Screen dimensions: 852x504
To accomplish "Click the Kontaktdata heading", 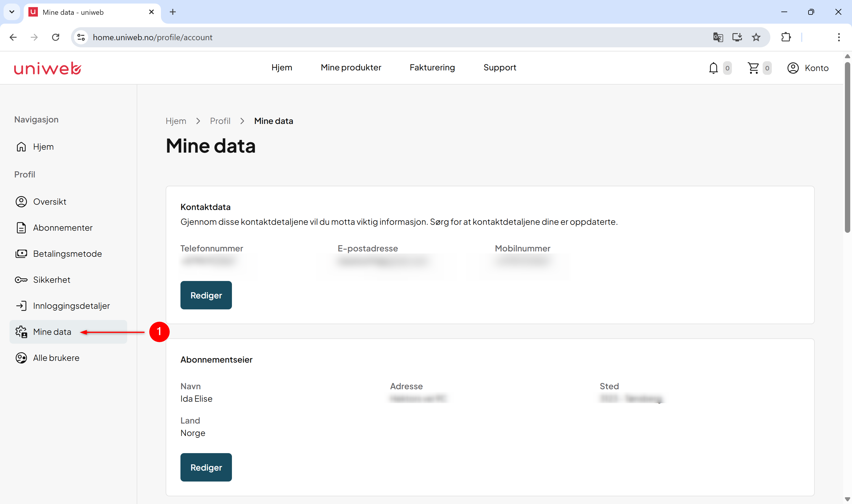I will point(205,207).
